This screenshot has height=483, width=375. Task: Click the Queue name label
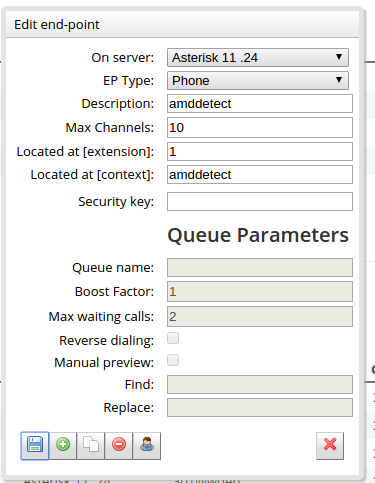pos(113,268)
